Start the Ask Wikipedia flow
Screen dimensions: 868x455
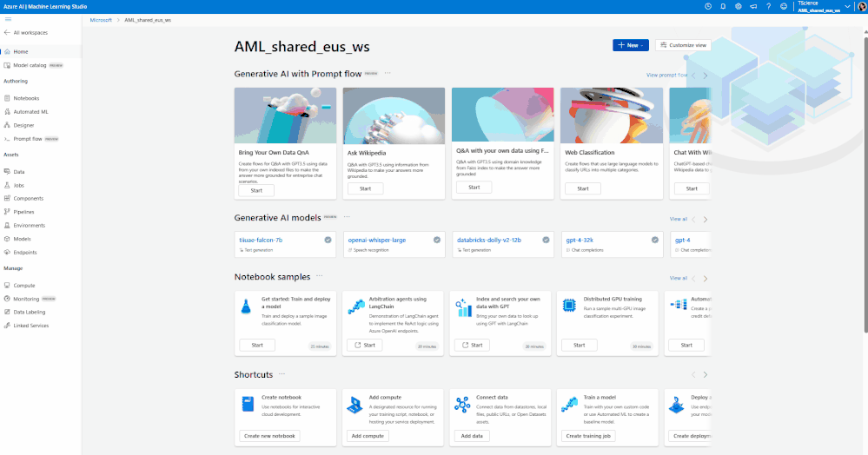pyautogui.click(x=365, y=188)
